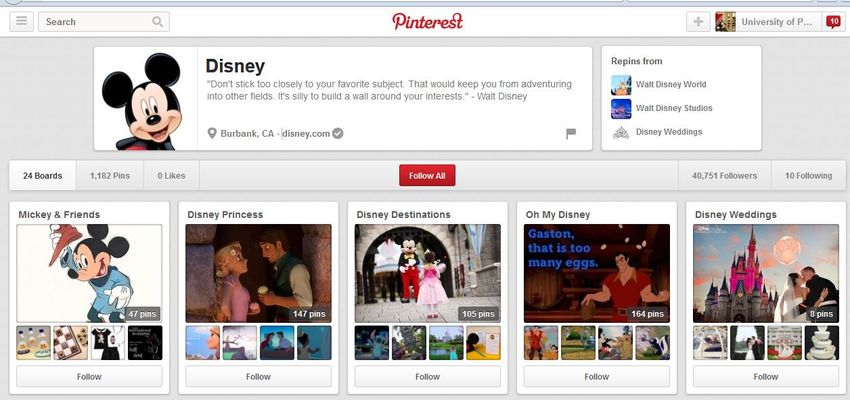The image size is (850, 400).
Task: Follow the Mickey & Friends board
Action: pos(89,376)
